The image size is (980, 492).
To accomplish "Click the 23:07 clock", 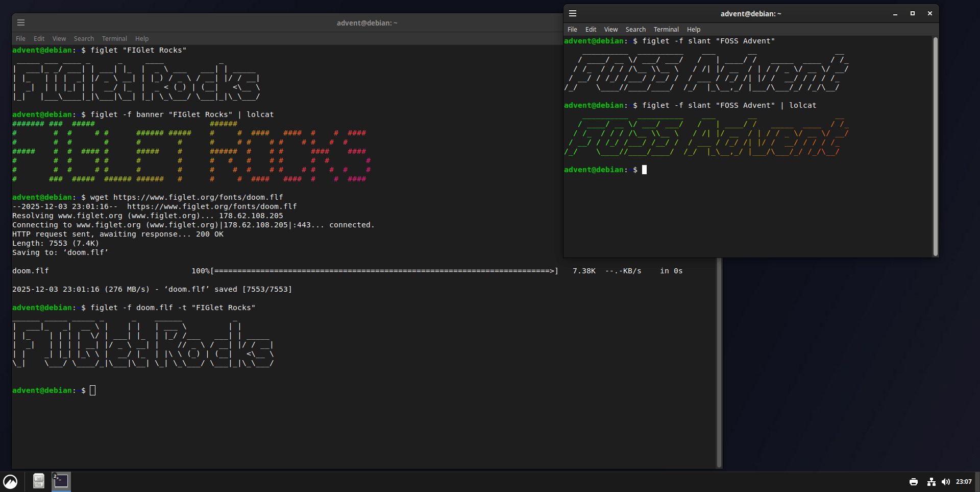I will tap(964, 482).
